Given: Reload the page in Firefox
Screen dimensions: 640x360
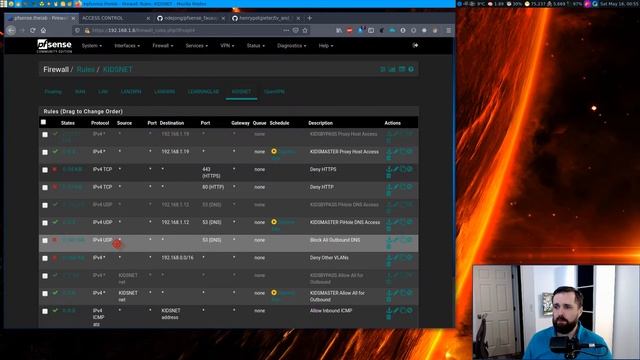Looking at the screenshot, I should [x=33, y=30].
